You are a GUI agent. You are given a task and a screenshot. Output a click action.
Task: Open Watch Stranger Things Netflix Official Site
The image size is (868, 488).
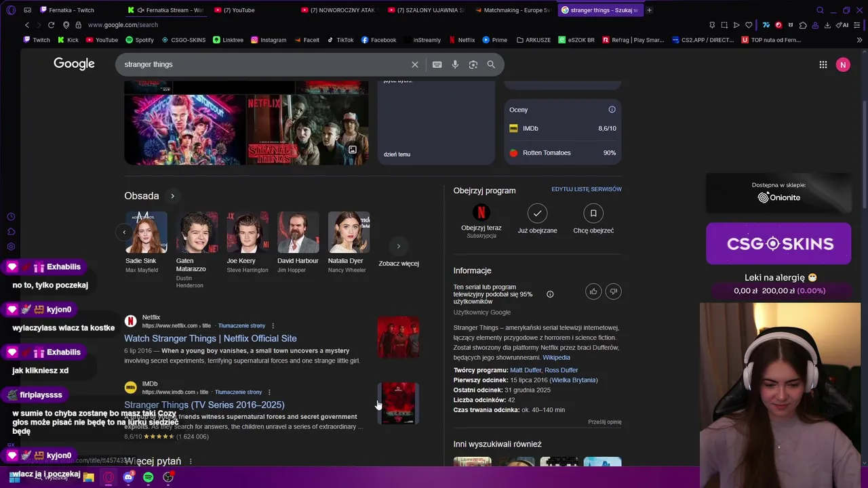(x=210, y=338)
